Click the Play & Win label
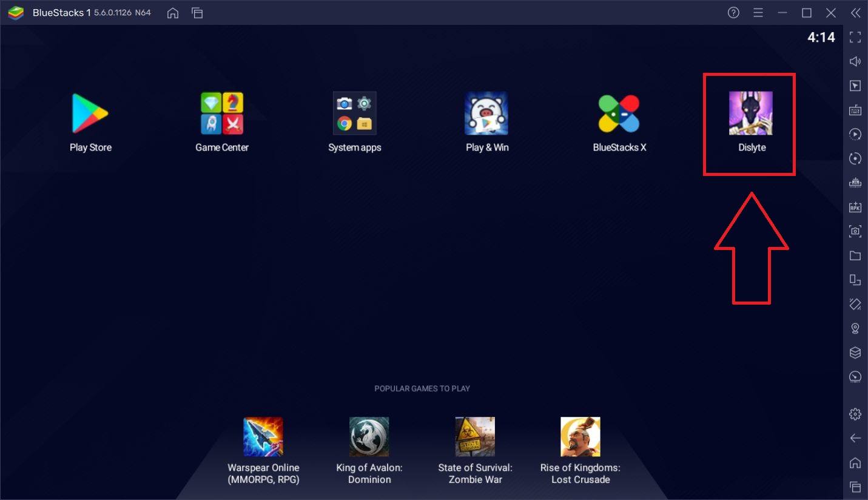 click(487, 147)
